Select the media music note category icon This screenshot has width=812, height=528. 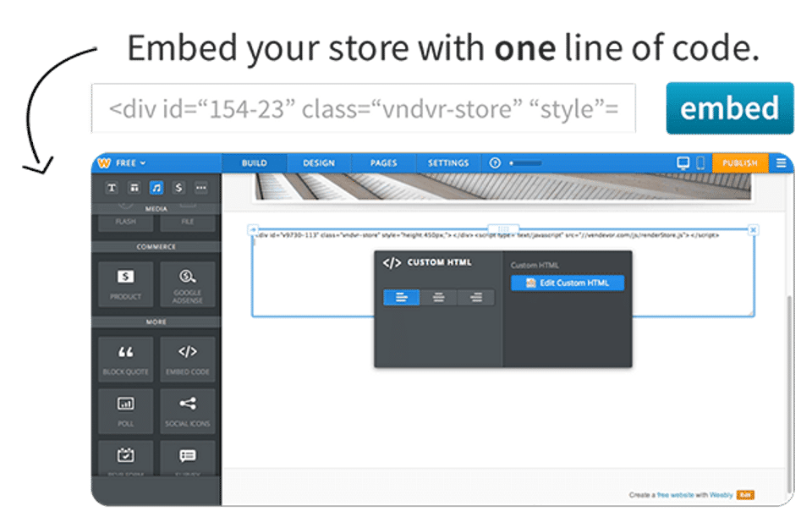pyautogui.click(x=156, y=188)
